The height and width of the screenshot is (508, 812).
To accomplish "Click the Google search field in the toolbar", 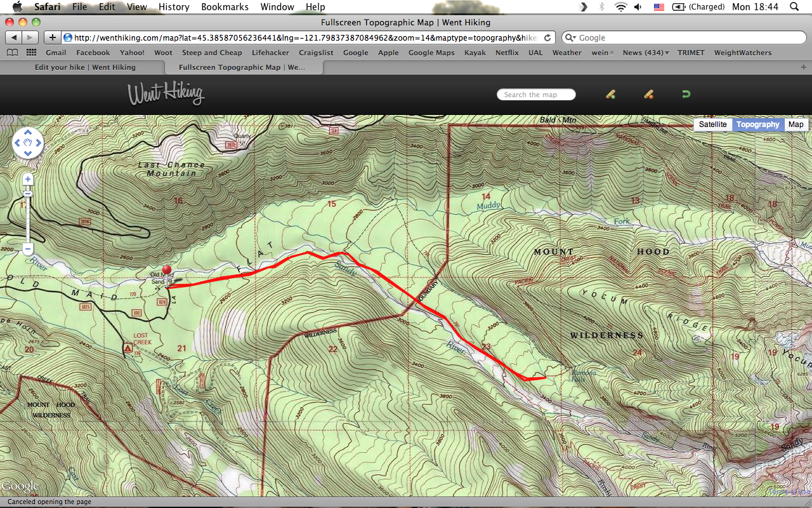I will coord(685,37).
